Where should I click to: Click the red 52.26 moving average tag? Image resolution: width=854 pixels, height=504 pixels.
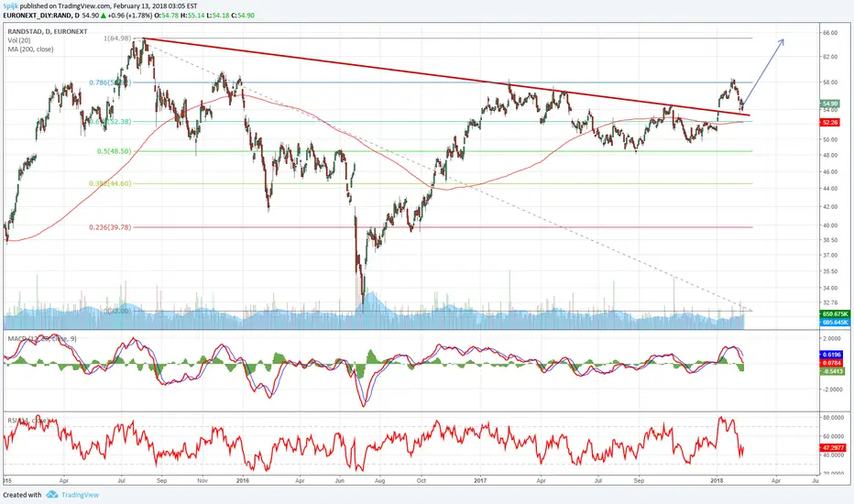coord(830,123)
